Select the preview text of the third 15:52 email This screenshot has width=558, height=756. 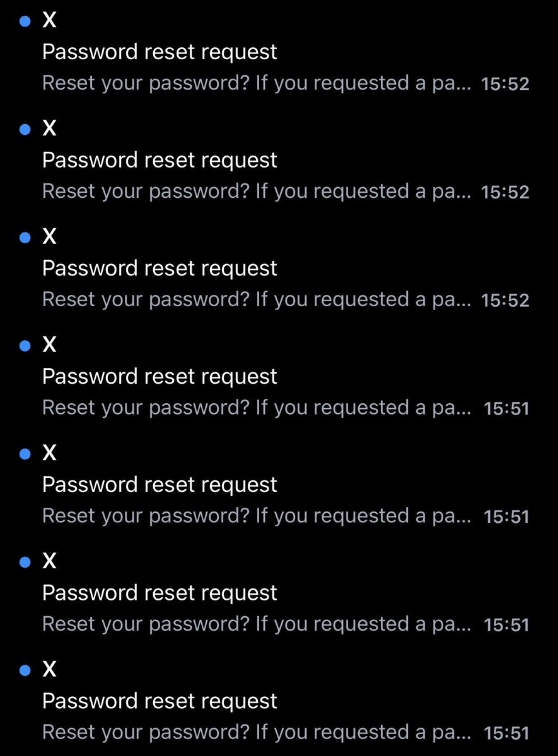click(257, 300)
